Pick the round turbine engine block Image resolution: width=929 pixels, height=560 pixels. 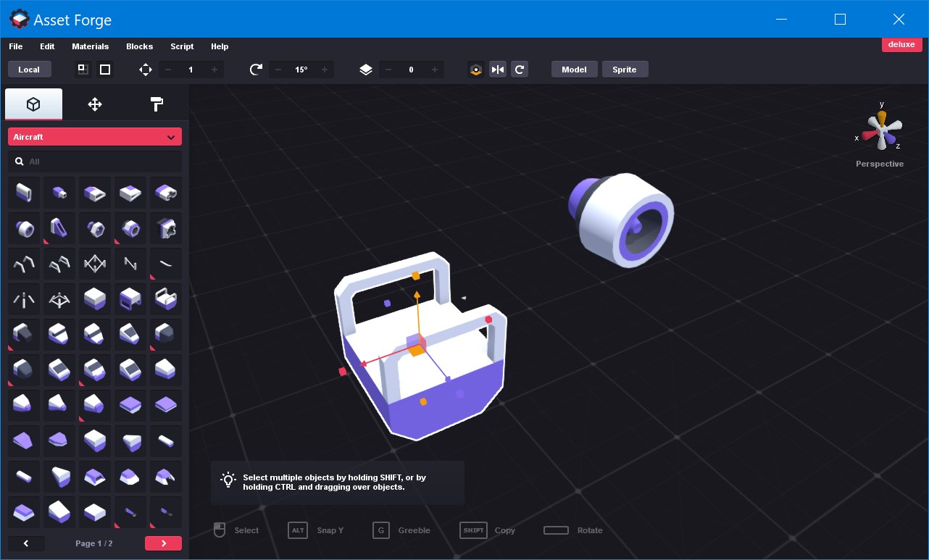[x=24, y=228]
